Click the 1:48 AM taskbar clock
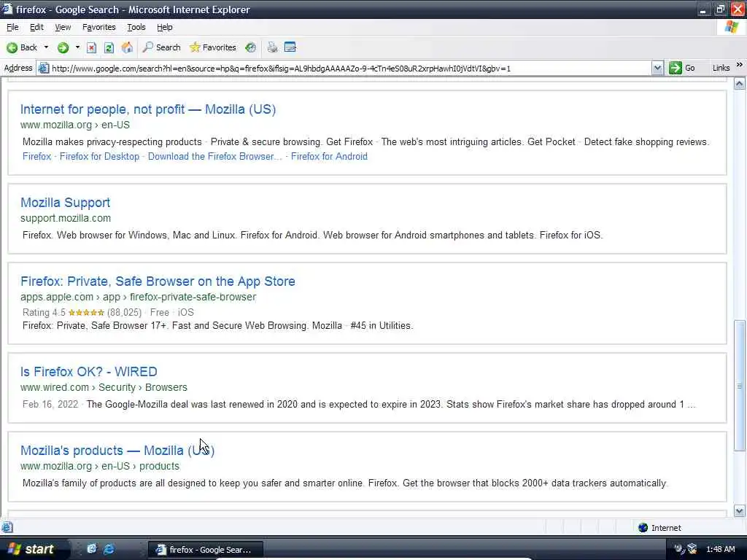Image resolution: width=747 pixels, height=560 pixels. point(720,549)
